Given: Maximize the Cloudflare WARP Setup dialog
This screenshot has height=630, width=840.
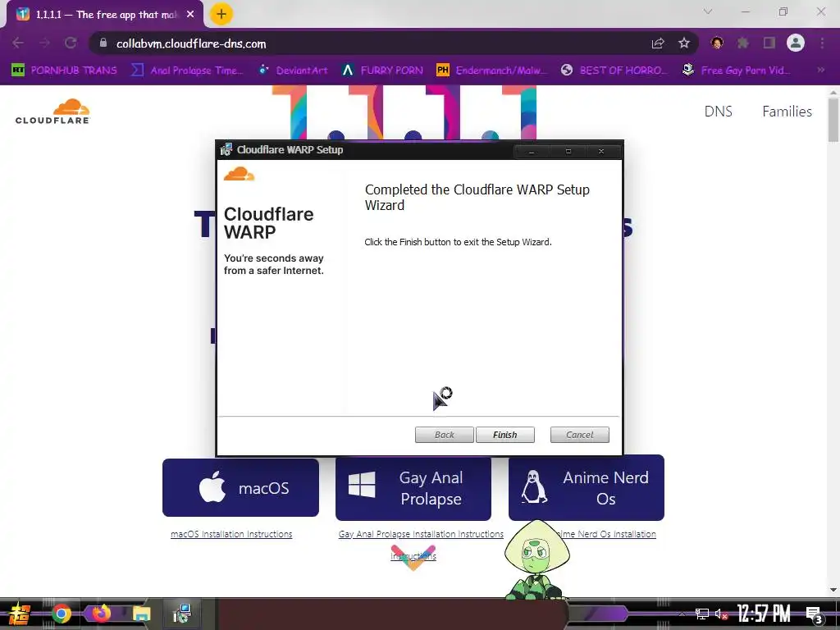Looking at the screenshot, I should [568, 152].
